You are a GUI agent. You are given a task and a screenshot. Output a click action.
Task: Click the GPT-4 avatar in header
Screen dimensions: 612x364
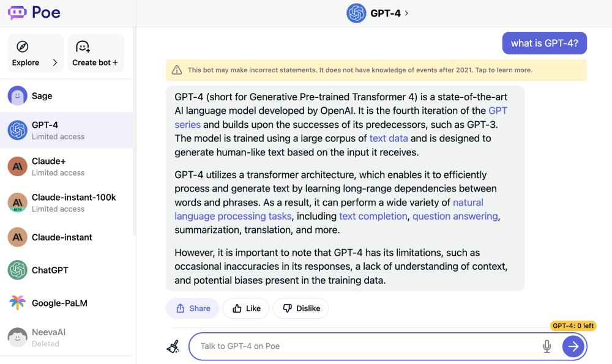tap(356, 13)
